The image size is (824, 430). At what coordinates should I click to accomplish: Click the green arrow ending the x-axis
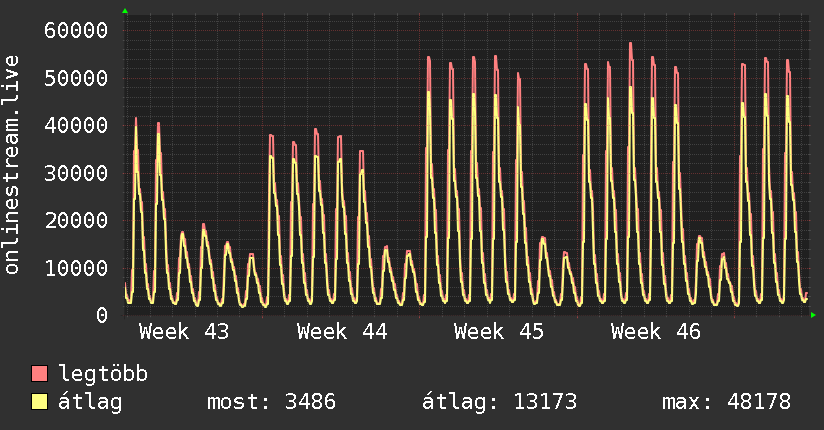814,315
